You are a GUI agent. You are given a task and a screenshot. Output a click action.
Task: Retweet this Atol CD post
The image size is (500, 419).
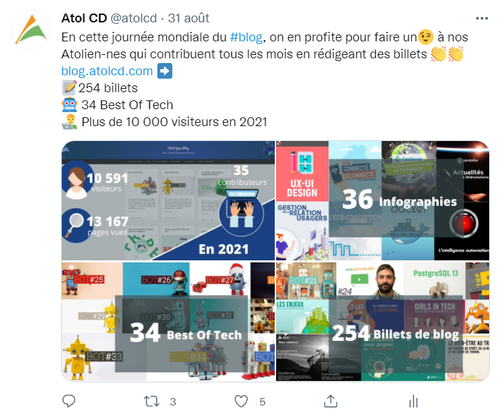(151, 401)
